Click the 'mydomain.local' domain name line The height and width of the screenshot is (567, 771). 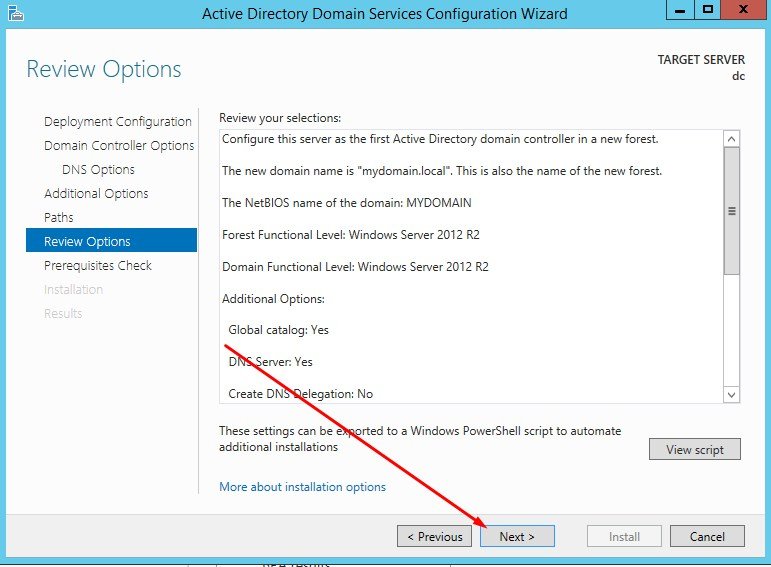click(x=442, y=171)
